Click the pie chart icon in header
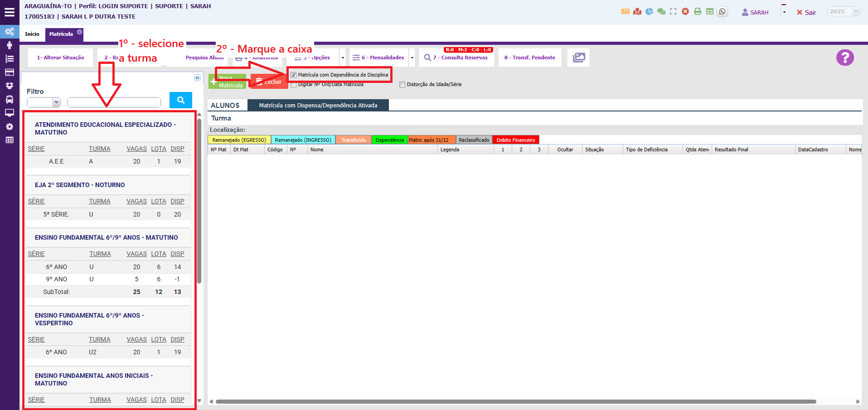Screen dimensions: 868x410 649,12
